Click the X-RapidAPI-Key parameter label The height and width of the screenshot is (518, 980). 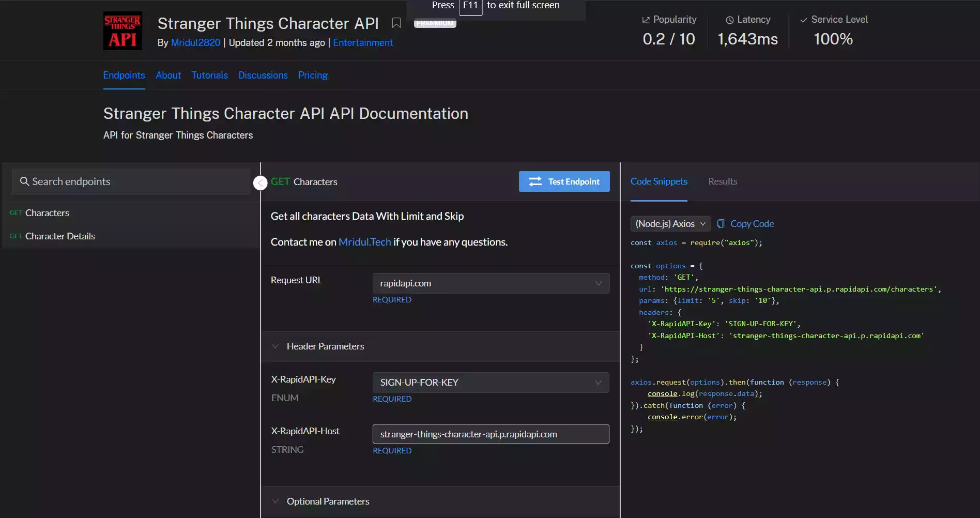(303, 379)
